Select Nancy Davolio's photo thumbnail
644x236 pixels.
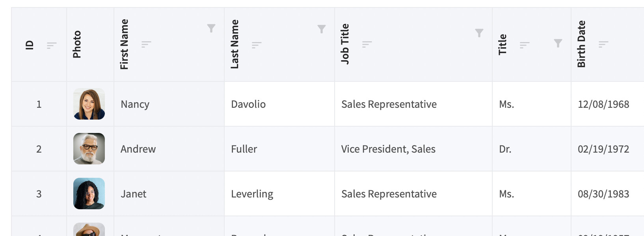coord(89,104)
